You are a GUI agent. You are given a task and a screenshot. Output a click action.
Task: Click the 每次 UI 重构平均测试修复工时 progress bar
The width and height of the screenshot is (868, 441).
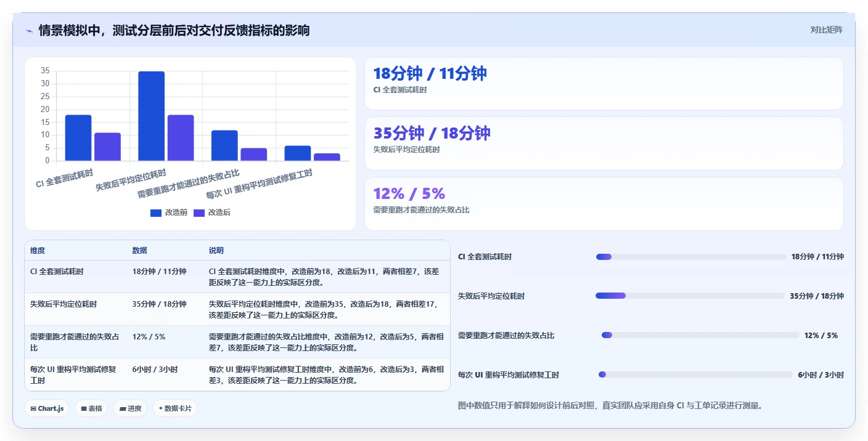pyautogui.click(x=695, y=374)
